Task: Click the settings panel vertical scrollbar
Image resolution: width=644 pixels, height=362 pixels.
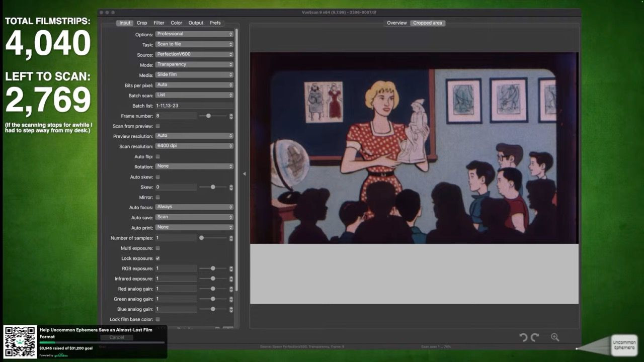Action: (x=236, y=160)
